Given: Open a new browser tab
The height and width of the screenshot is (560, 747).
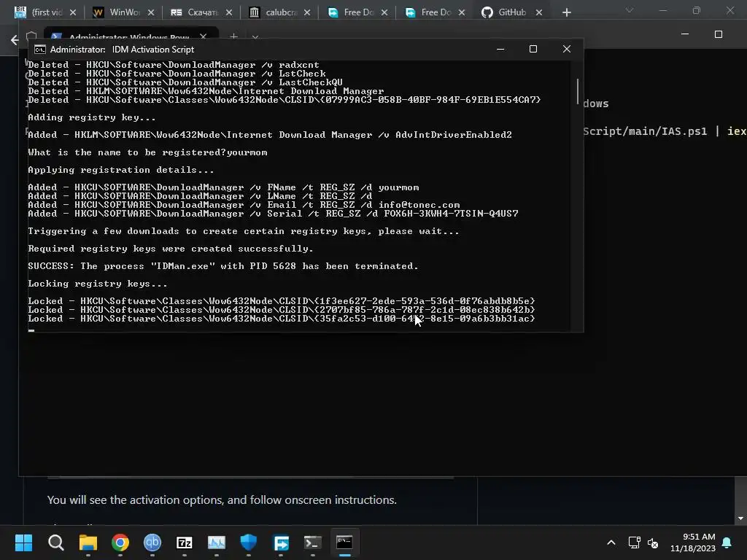Looking at the screenshot, I should click(566, 12).
